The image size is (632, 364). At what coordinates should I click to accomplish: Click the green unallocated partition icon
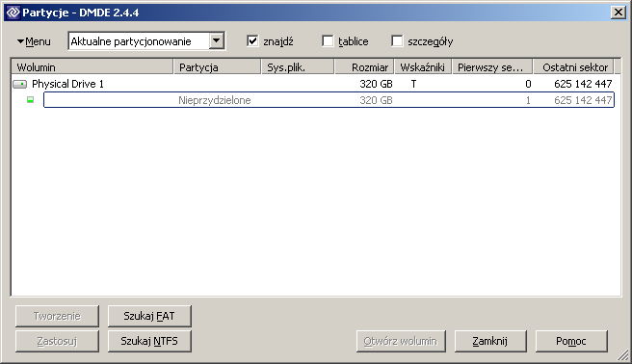[x=30, y=99]
